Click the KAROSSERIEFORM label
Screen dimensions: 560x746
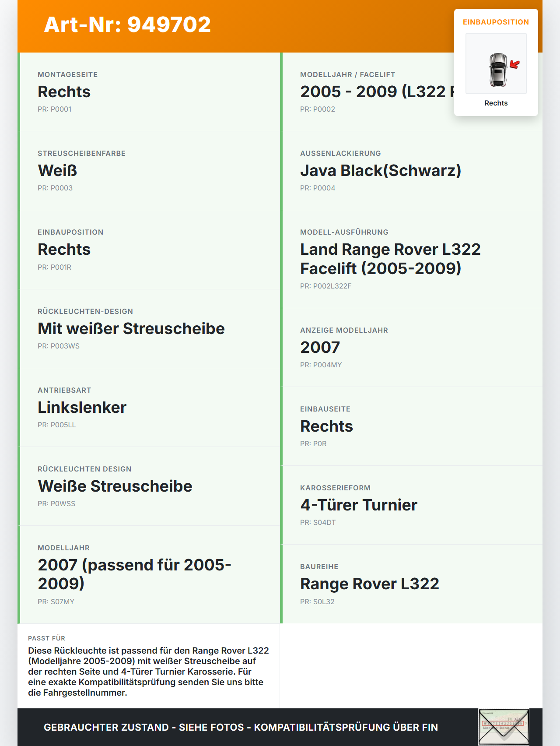335,488
